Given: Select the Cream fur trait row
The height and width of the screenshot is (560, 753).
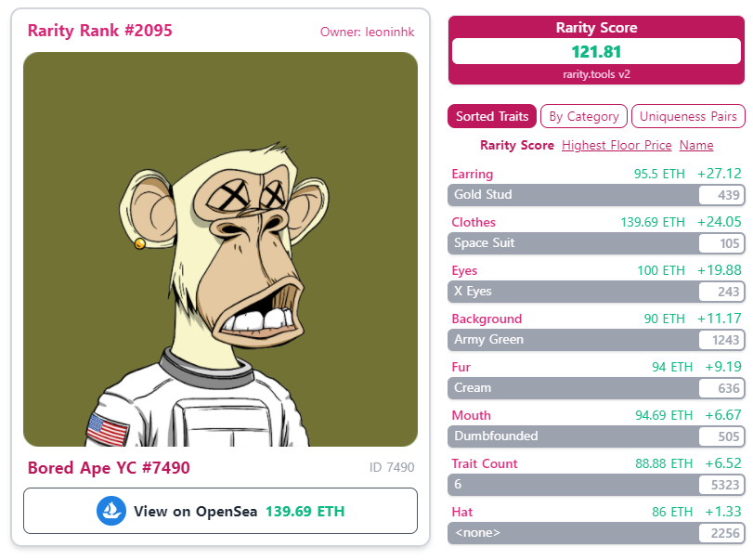Looking at the screenshot, I should [x=596, y=387].
